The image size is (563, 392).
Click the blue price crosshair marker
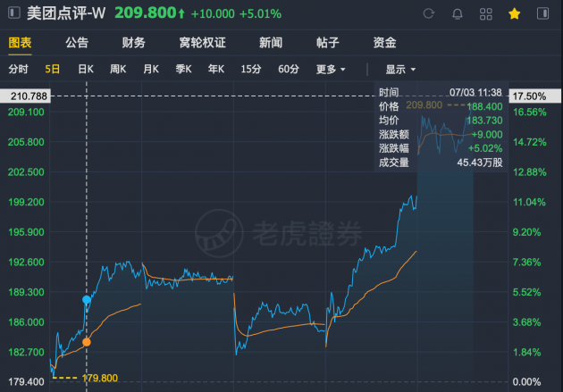(x=87, y=299)
